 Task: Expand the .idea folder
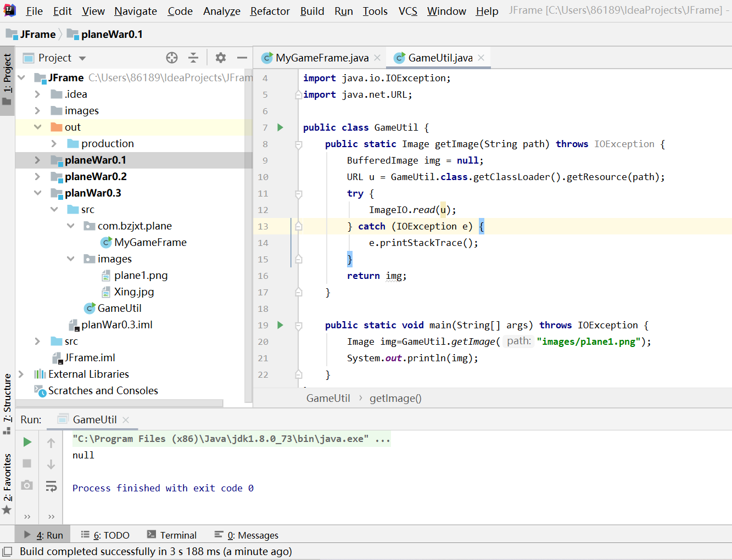[37, 94]
